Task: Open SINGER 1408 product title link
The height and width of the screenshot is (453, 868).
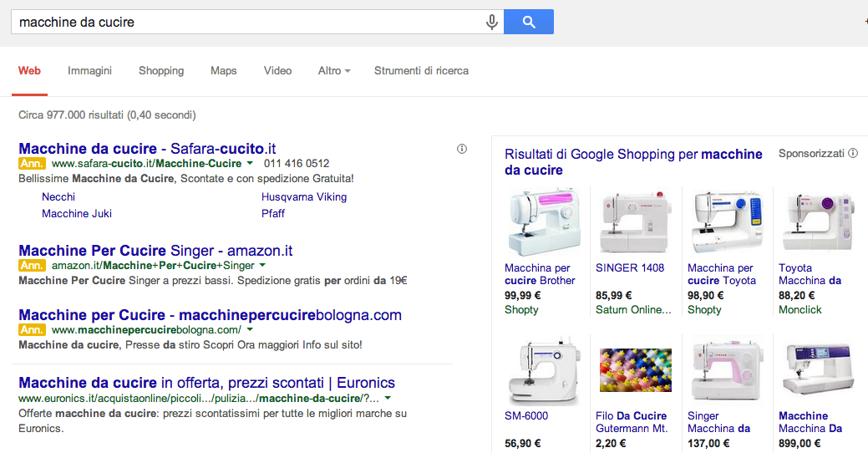Action: [x=630, y=268]
